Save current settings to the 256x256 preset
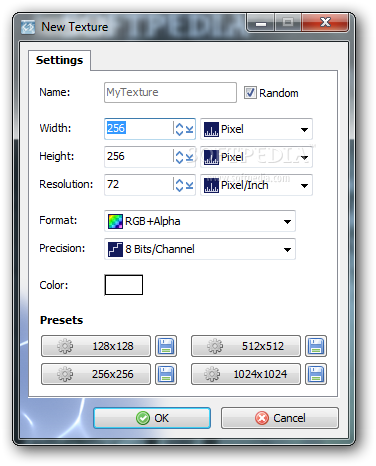Image resolution: width=376 pixels, height=466 pixels. point(166,374)
